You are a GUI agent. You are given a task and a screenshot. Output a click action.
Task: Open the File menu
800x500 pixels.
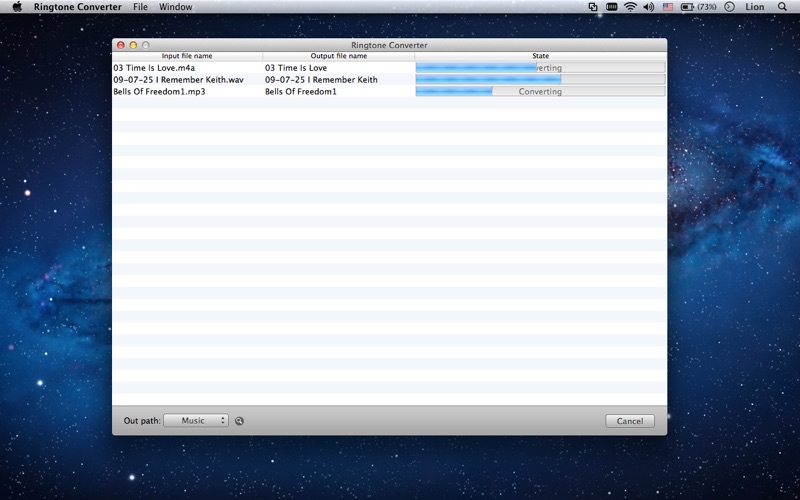(140, 7)
